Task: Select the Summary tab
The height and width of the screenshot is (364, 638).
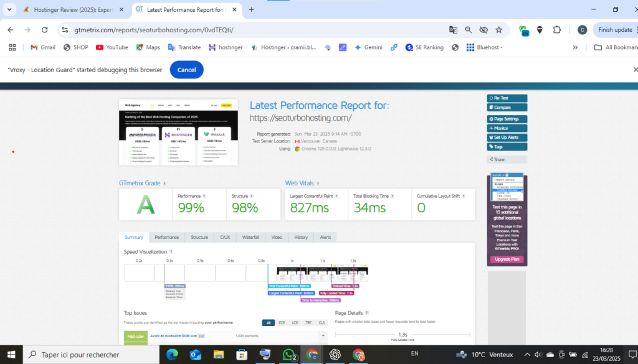Action: pos(134,237)
